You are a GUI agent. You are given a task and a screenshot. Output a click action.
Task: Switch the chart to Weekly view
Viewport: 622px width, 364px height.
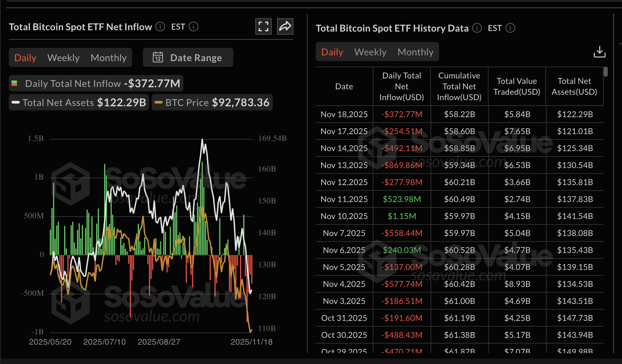[x=63, y=57]
